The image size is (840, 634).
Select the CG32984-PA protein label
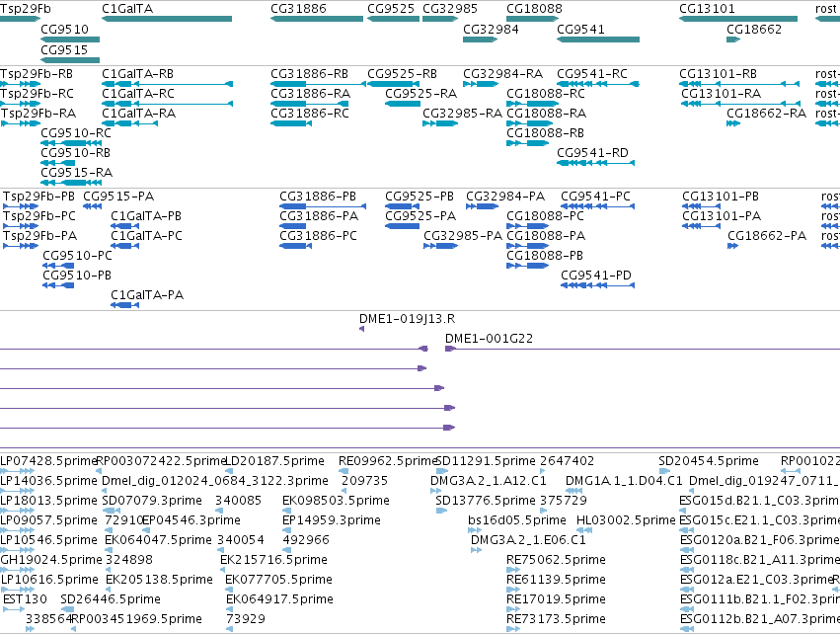[x=505, y=197]
